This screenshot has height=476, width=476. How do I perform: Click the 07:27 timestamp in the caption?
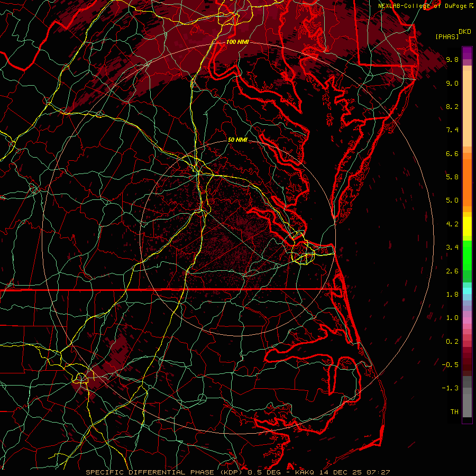tap(378, 472)
